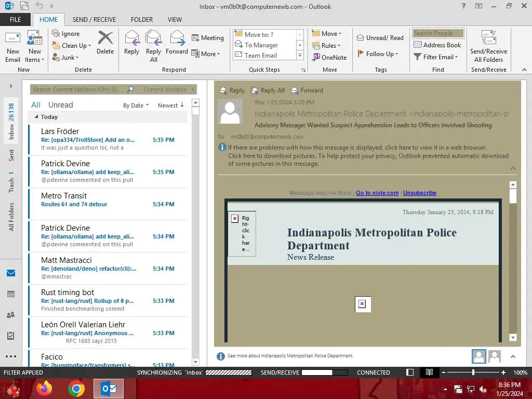The height and width of the screenshot is (399, 532).
Task: Open the Rust timing bot email
Action: (108, 301)
